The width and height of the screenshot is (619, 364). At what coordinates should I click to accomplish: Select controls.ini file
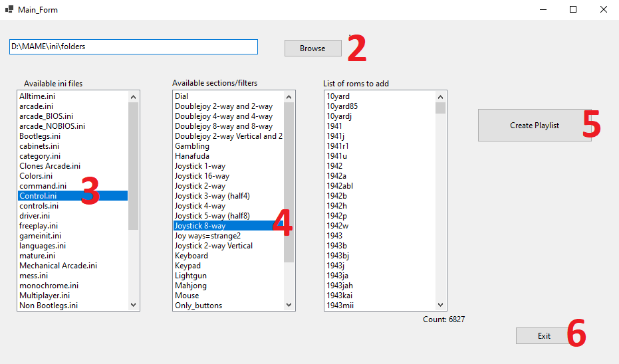(72, 206)
